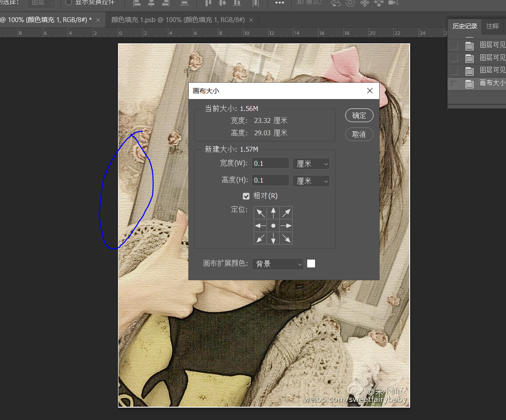Open the three-dots more align options

pos(279,3)
